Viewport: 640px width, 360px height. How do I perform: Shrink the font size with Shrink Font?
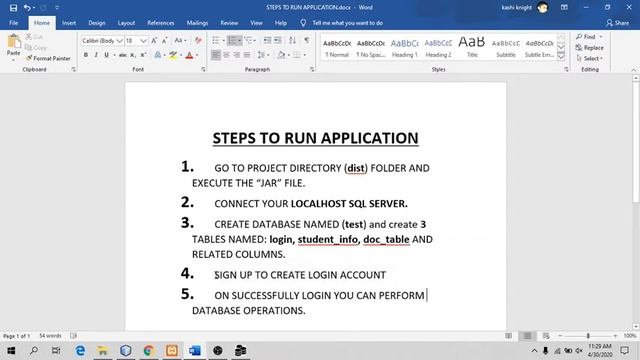pyautogui.click(x=164, y=40)
